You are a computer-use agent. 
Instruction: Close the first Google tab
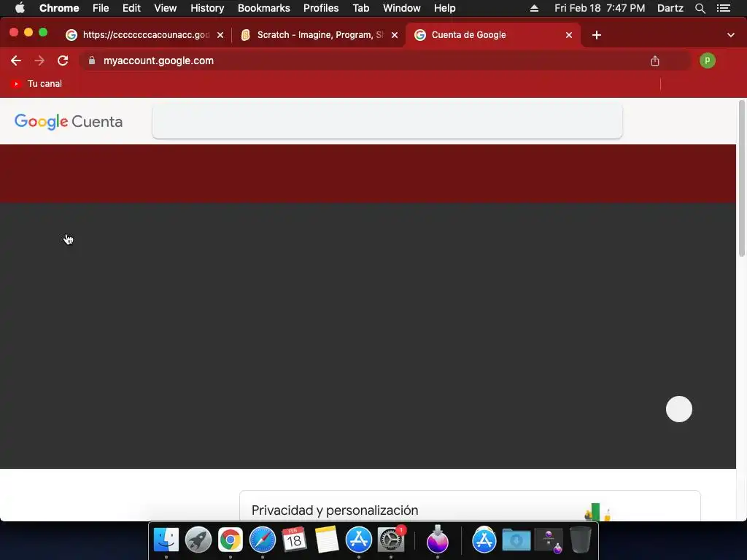click(x=220, y=35)
